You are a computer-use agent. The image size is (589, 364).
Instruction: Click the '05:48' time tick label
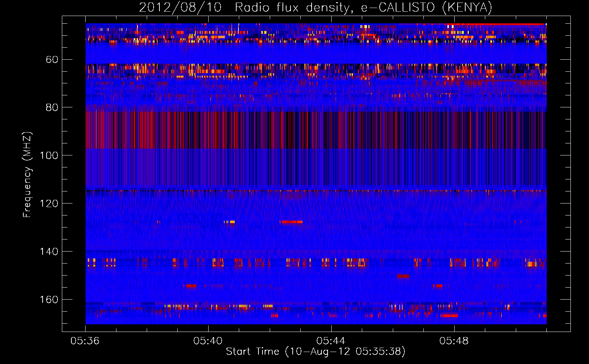point(454,341)
